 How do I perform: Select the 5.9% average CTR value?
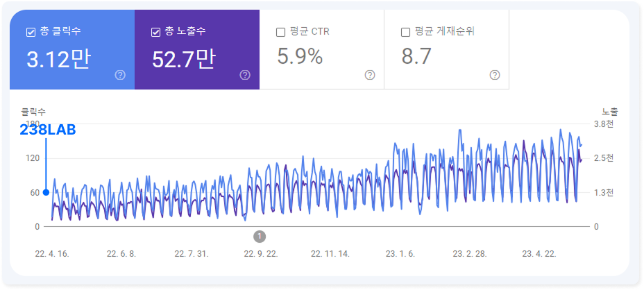pos(300,57)
